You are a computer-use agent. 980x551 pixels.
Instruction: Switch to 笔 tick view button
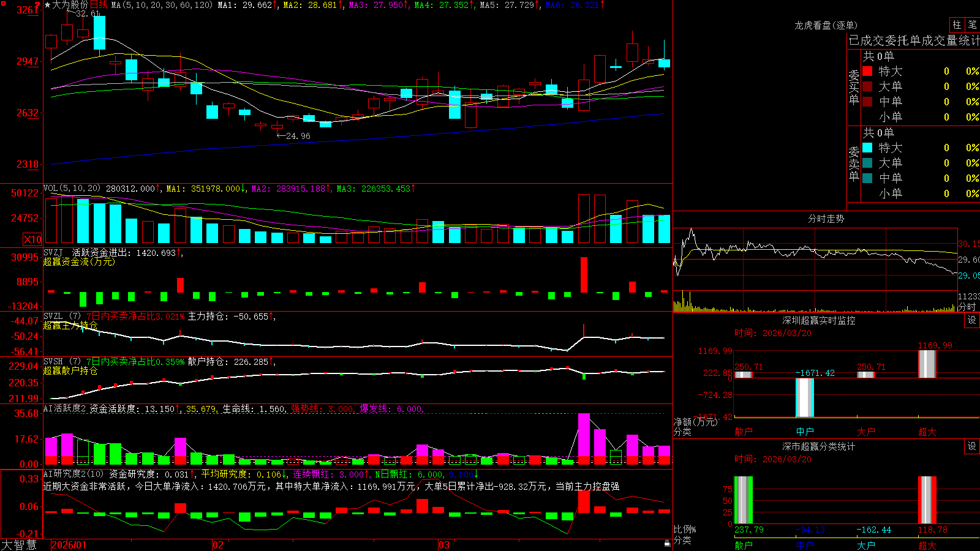[x=973, y=24]
